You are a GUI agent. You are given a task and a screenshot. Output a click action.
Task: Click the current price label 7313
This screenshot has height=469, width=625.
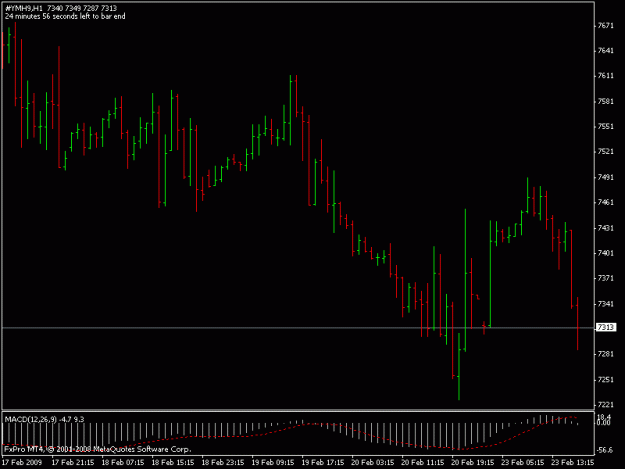(605, 327)
